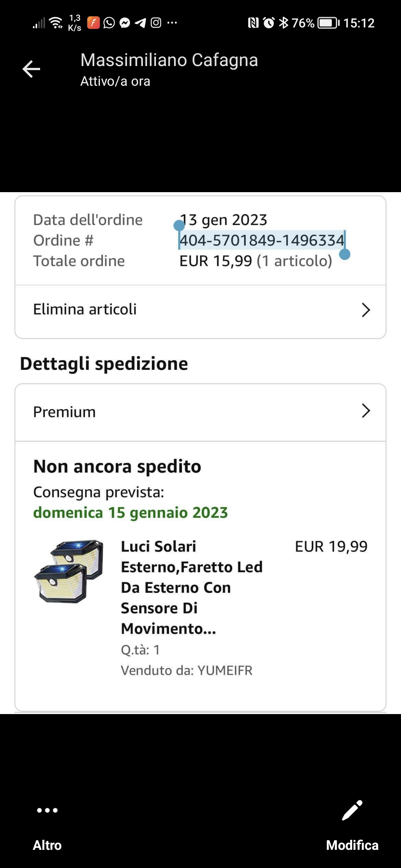Viewport: 401px width, 868px height.
Task: Tap the solar lights product thumbnail
Action: coord(69,571)
